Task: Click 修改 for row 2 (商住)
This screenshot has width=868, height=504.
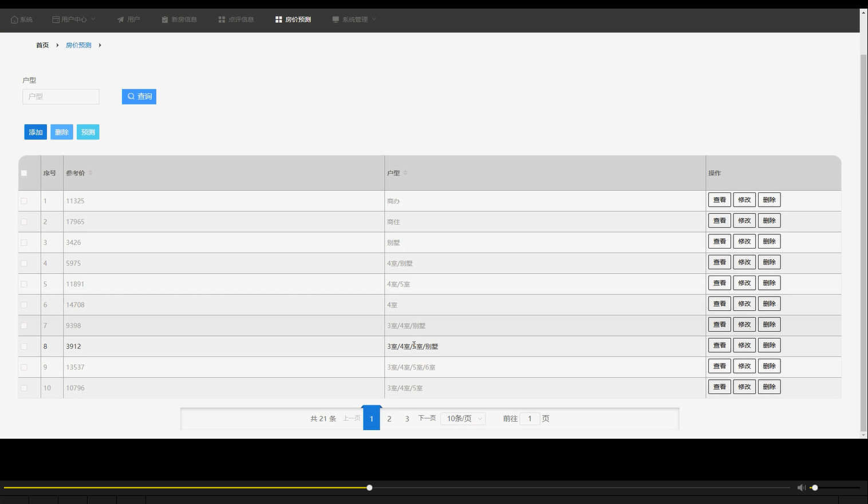Action: tap(744, 220)
